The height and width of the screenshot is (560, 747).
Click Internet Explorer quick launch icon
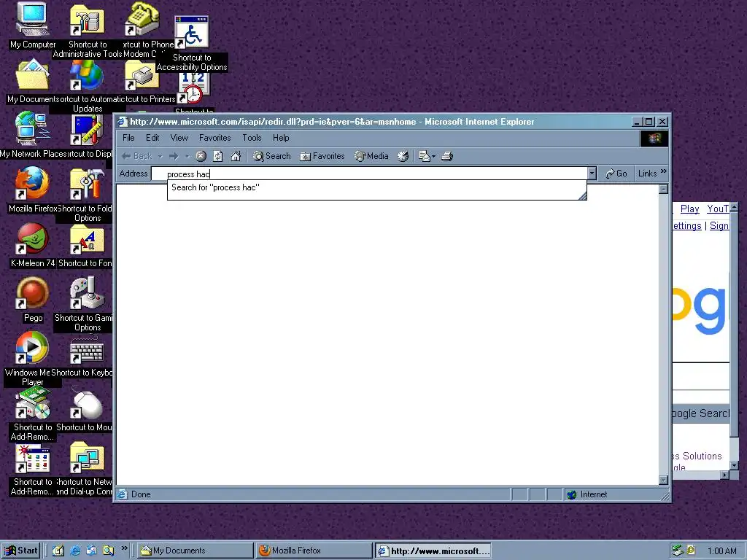coord(75,551)
